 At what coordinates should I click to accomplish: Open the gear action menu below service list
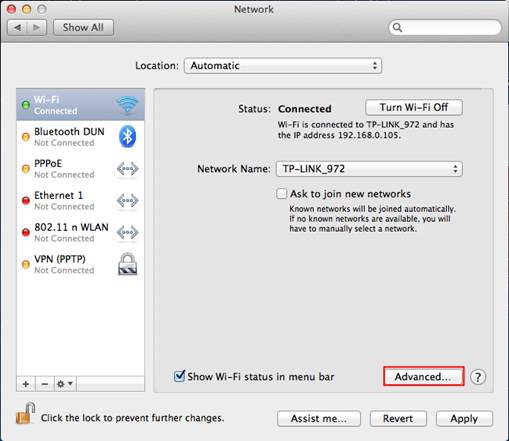[x=65, y=384]
